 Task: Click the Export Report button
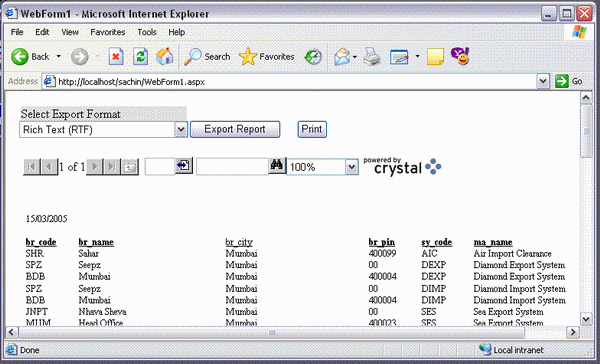pyautogui.click(x=235, y=129)
